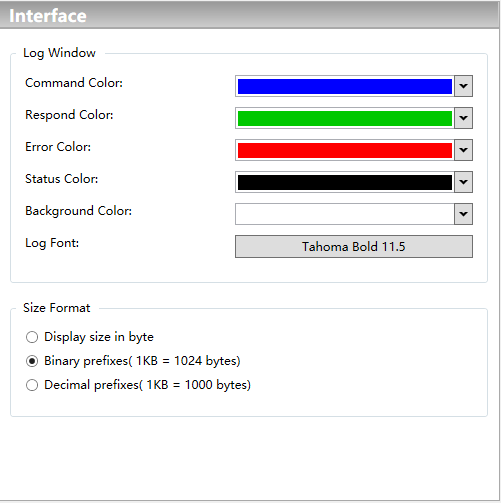Click the white Background Color swatch
Screen dimensions: 501x503
[x=345, y=214]
